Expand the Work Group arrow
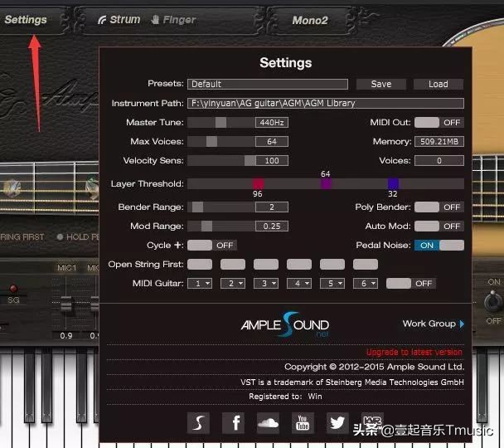Viewport: 504px width, 448px height. pyautogui.click(x=462, y=324)
